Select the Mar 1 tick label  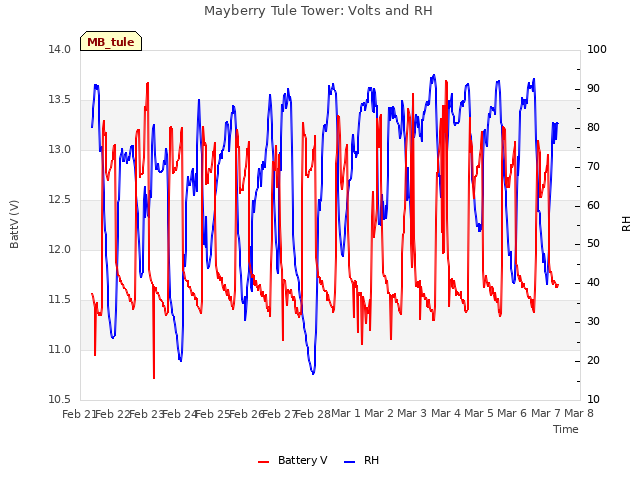(x=346, y=413)
